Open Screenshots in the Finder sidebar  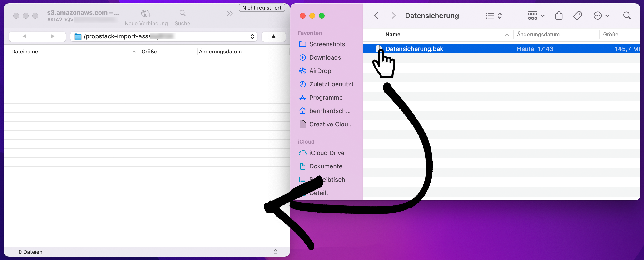pos(327,44)
